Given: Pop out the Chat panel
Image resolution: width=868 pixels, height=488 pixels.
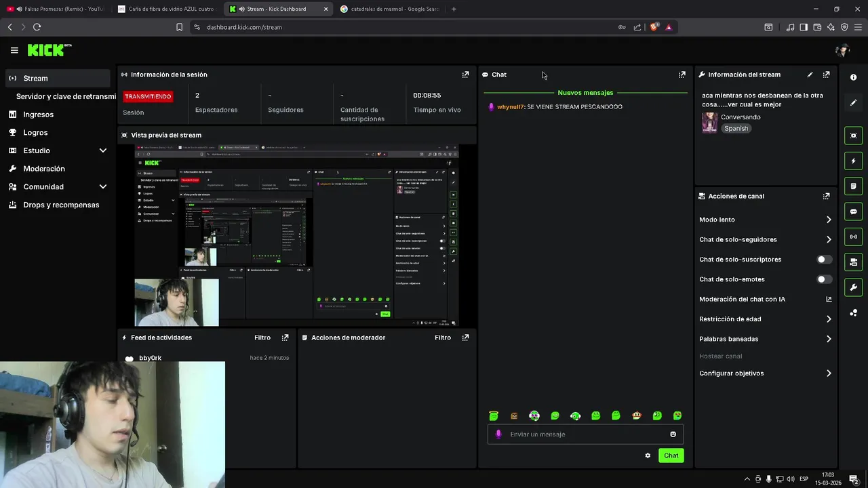Looking at the screenshot, I should point(682,75).
